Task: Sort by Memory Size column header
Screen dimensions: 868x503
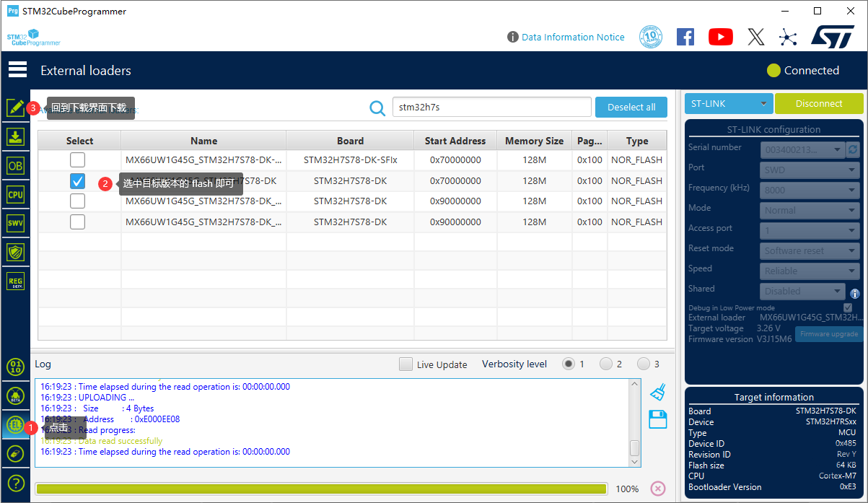Action: click(x=534, y=141)
